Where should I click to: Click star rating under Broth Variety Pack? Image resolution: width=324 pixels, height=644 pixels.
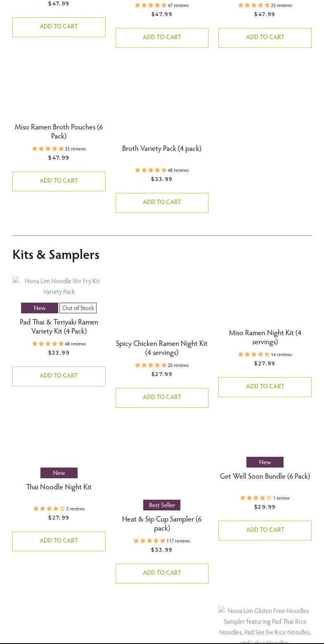[x=151, y=170]
